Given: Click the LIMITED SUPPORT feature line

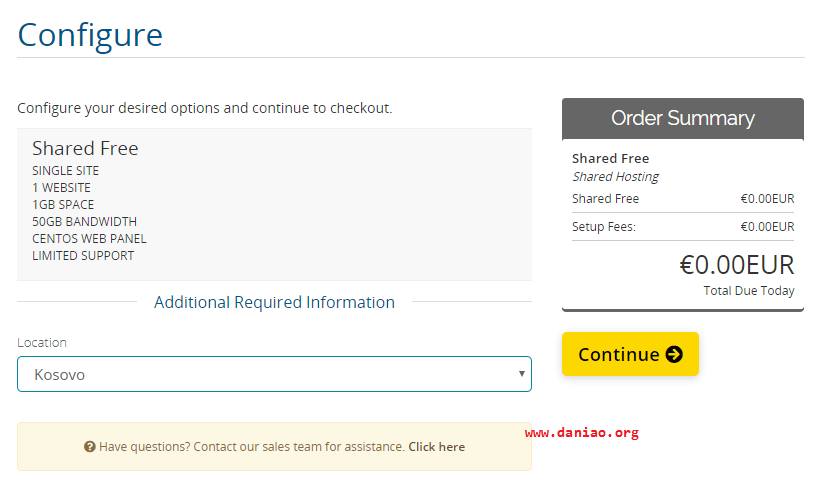Looking at the screenshot, I should [x=83, y=256].
